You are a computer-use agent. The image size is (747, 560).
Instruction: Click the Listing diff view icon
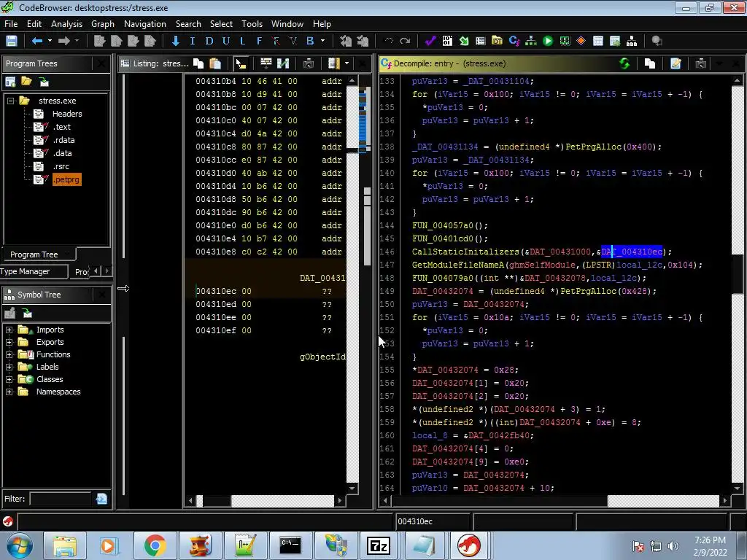coord(283,63)
